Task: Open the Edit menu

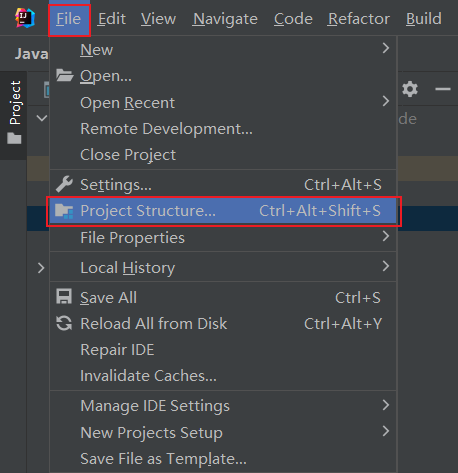Action: point(112,19)
